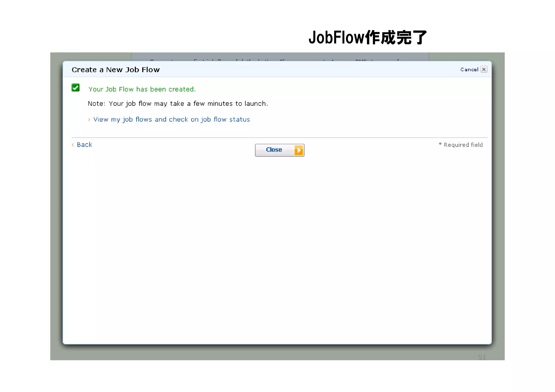This screenshot has height=392, width=555.
Task: Click the 'Your Job Flow has been created.' message
Action: 142,89
